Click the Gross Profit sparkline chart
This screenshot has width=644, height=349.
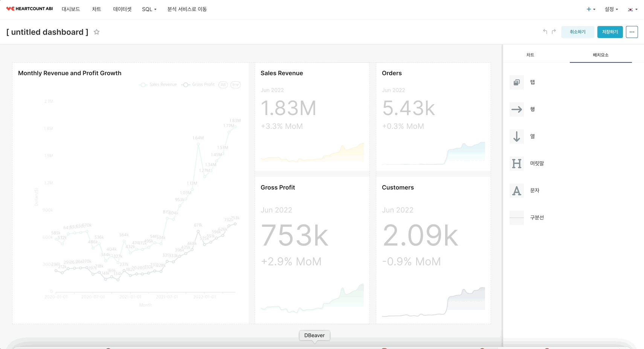(312, 299)
